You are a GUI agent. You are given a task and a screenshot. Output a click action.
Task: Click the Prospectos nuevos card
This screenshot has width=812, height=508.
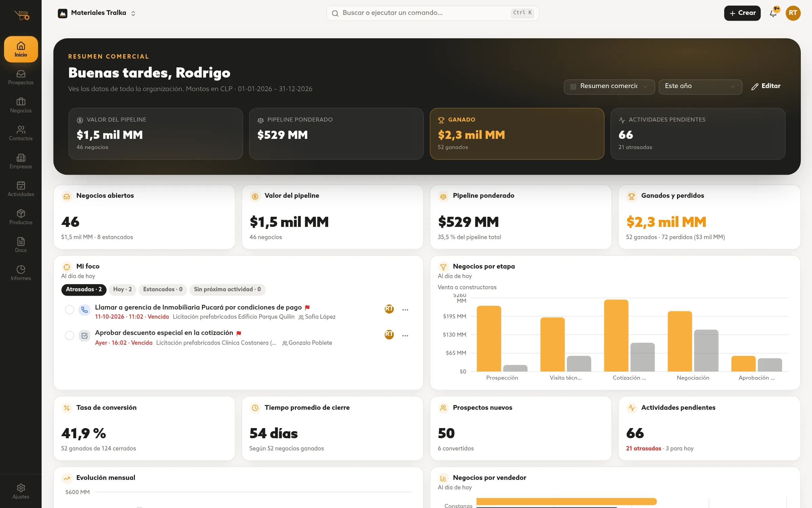pos(521,428)
